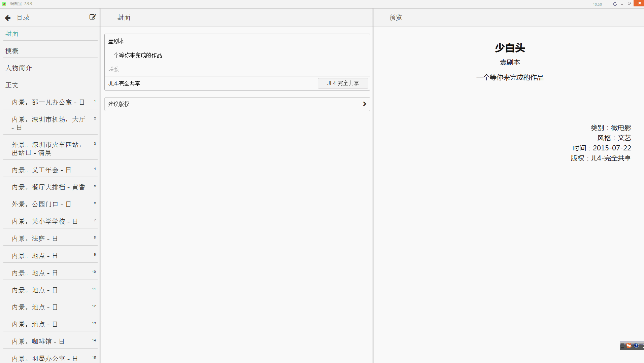This screenshot has width=644, height=363.
Task: Jump to scene 8 法庭
Action: tap(35, 239)
